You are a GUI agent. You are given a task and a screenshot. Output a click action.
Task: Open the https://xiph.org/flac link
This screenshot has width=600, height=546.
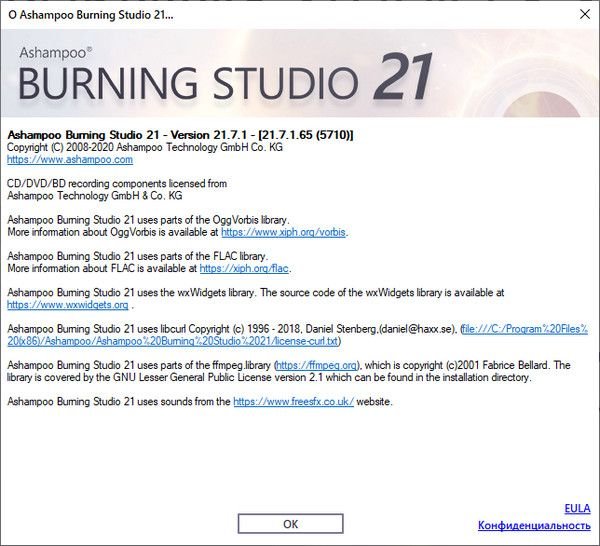244,268
